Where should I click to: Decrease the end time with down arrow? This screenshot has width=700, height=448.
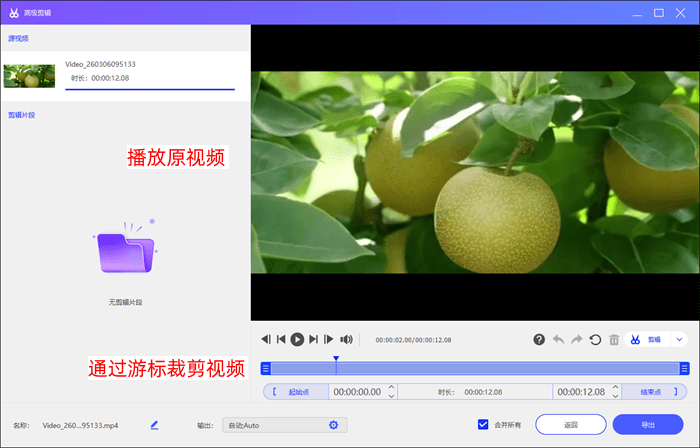[x=616, y=396]
